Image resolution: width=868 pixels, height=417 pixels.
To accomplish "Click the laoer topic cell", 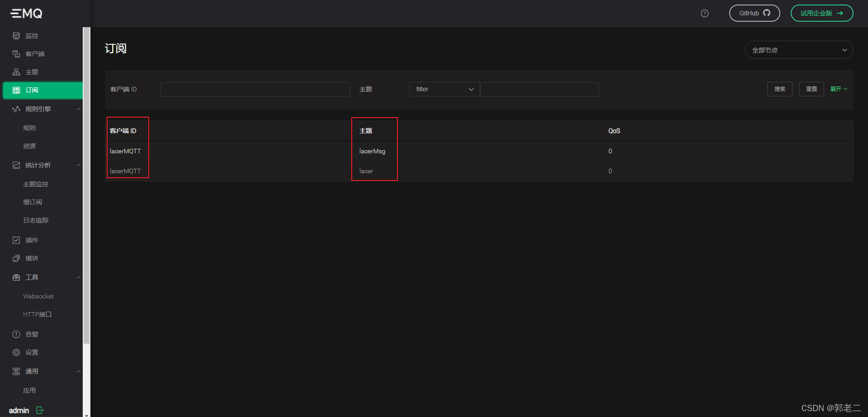I will pyautogui.click(x=366, y=171).
